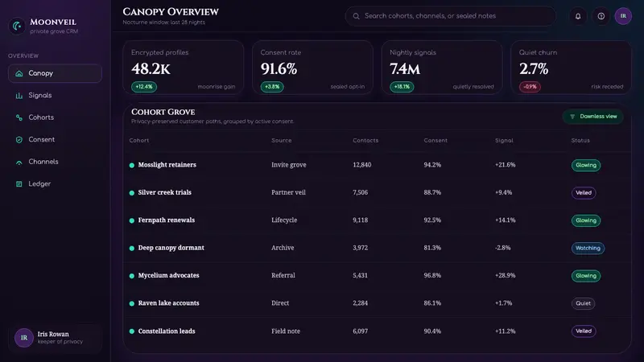The height and width of the screenshot is (362, 644).
Task: Click the green dot beside Constellation leads
Action: tap(132, 331)
